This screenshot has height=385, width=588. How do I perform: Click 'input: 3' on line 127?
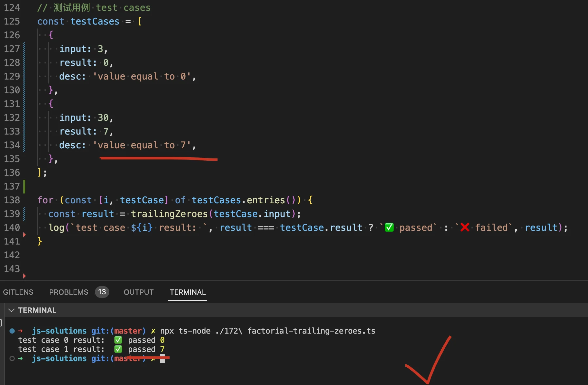pyautogui.click(x=81, y=49)
